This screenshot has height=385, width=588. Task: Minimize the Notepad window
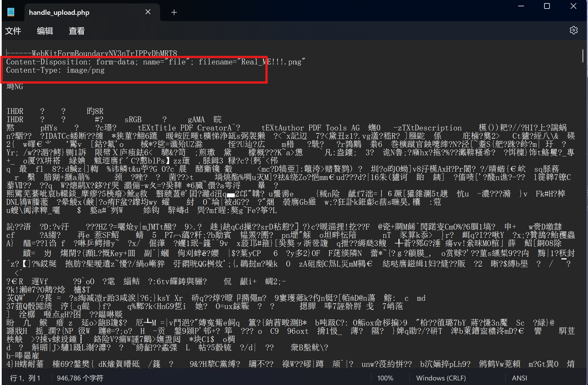521,6
